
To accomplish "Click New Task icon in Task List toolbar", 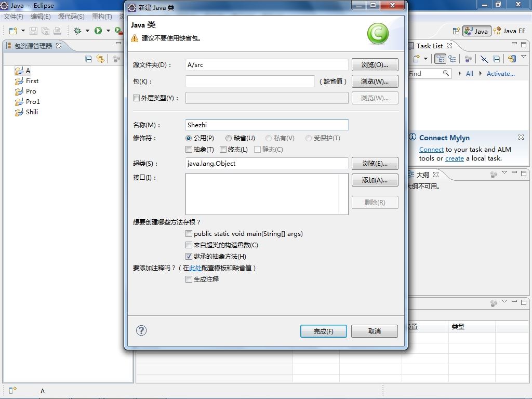I will [416, 59].
